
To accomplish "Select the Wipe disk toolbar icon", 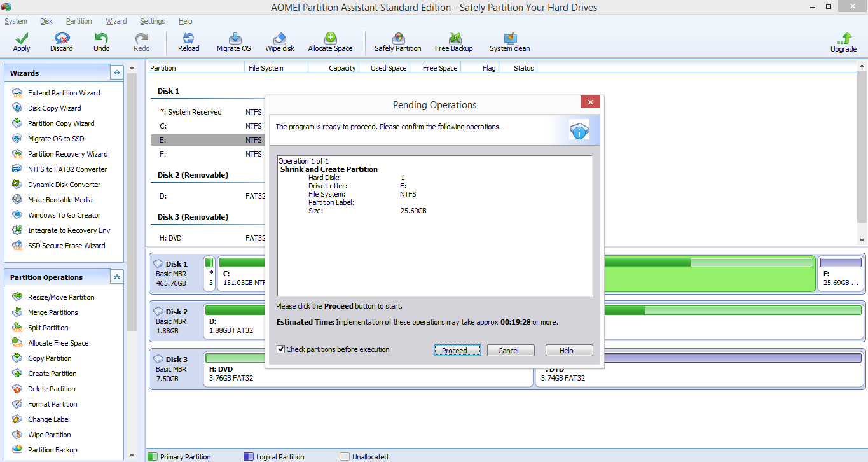I will (280, 43).
